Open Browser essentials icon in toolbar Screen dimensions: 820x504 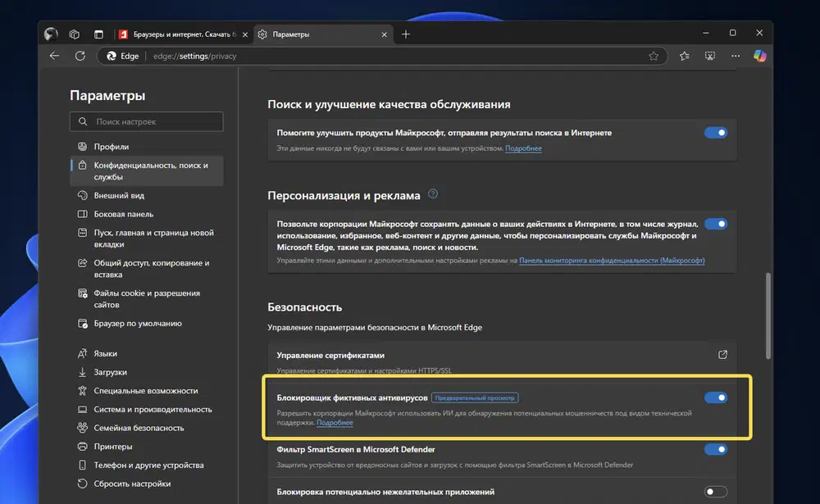(x=709, y=56)
